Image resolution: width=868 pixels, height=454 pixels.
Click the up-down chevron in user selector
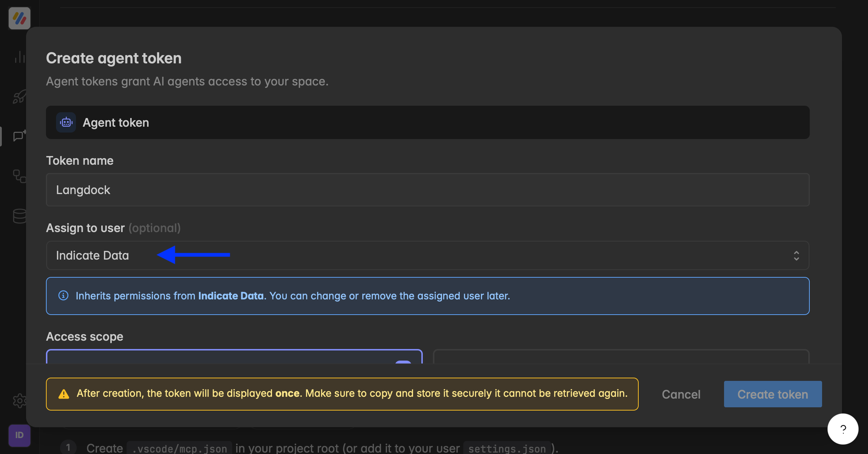pos(796,256)
